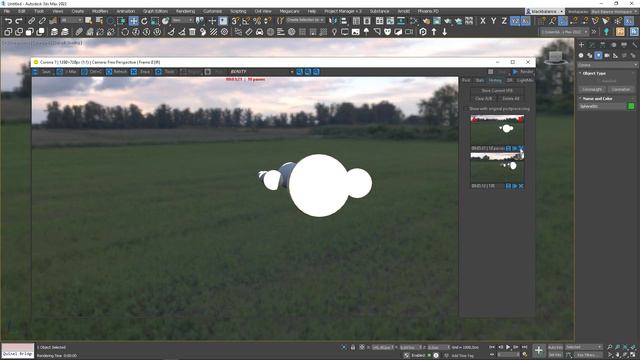Click the Render button in Corona VFB
Viewport: 640px width, 360px height.
pos(523,72)
